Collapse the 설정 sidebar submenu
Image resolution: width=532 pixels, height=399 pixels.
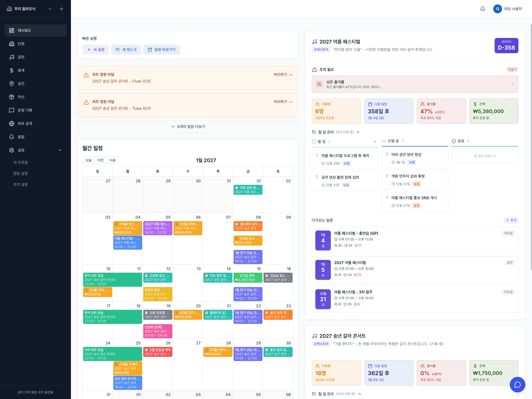point(60,150)
